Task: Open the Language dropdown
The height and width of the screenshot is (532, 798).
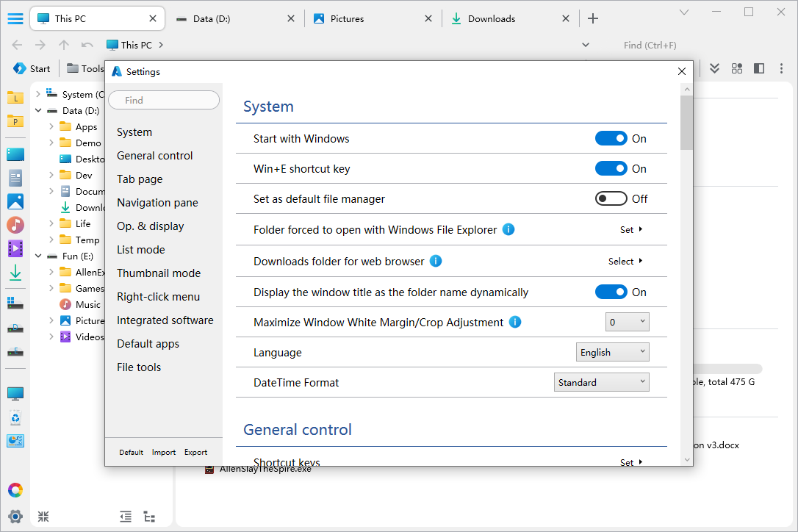Action: point(612,352)
